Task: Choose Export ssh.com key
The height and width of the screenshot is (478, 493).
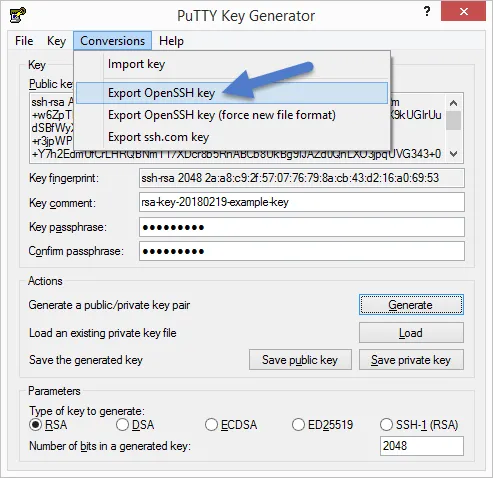Action: (232, 137)
